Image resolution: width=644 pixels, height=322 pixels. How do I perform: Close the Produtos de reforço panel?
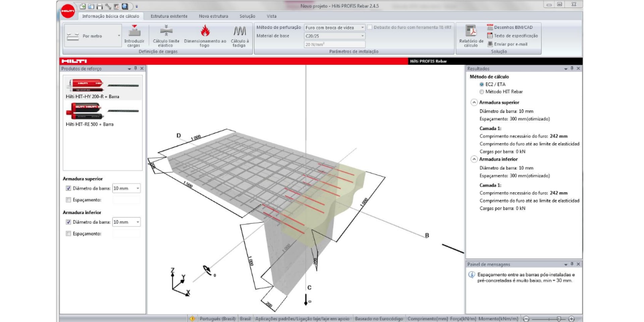(142, 68)
